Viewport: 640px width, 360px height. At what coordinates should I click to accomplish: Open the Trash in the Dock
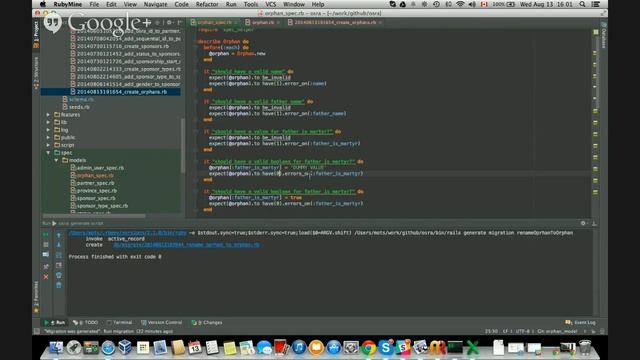point(585,347)
